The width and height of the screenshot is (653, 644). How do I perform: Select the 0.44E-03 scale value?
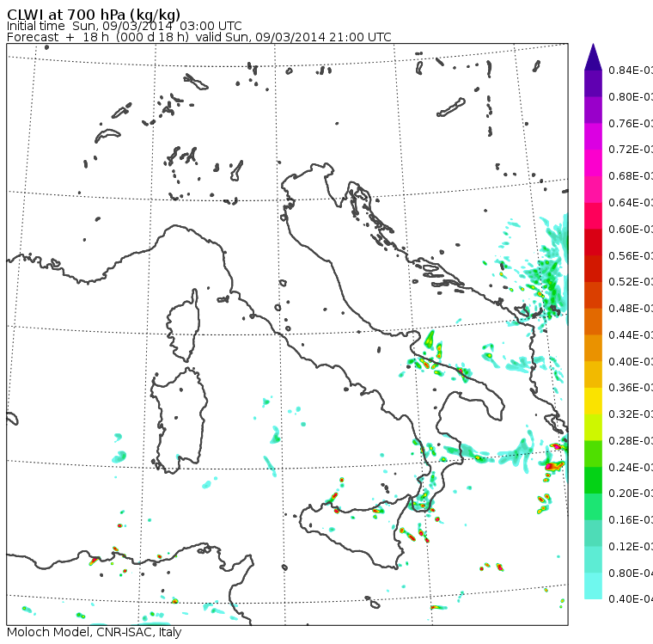pyautogui.click(x=631, y=335)
